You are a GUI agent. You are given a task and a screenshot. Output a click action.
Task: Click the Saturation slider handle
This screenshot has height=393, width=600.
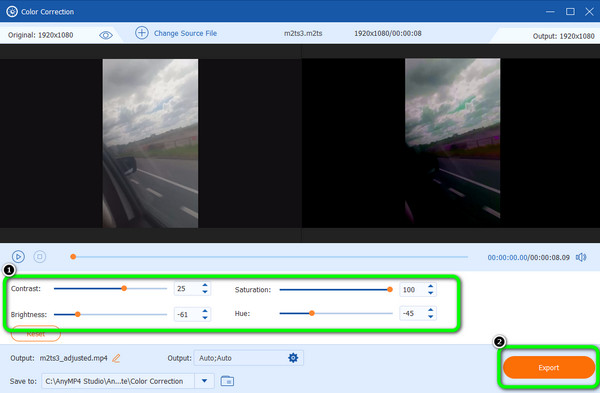(390, 290)
